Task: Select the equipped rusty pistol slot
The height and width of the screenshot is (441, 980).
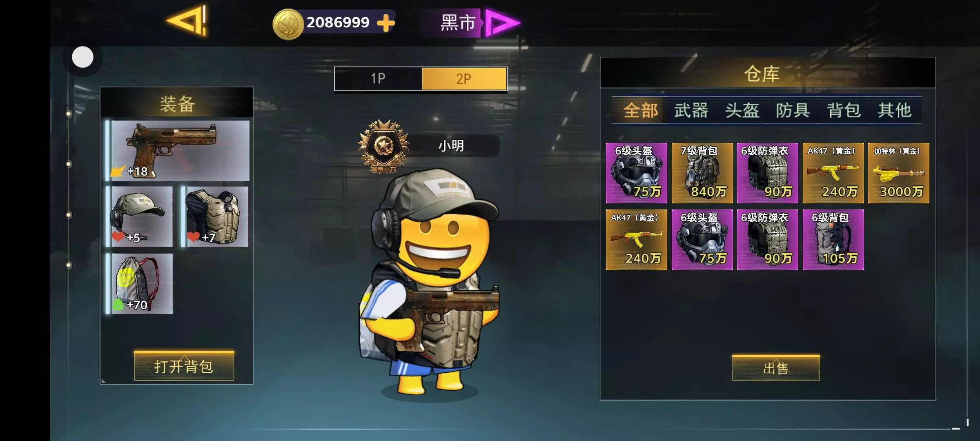Action: [178, 150]
